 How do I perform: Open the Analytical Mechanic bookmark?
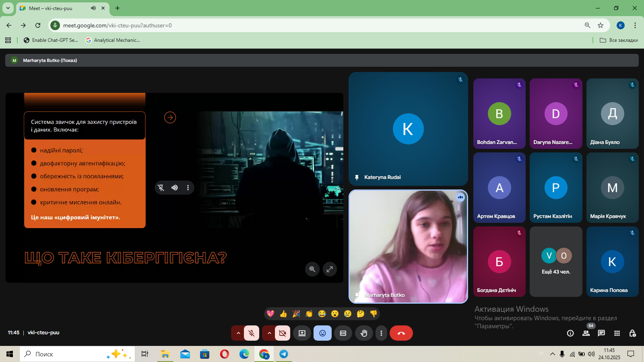pos(113,40)
